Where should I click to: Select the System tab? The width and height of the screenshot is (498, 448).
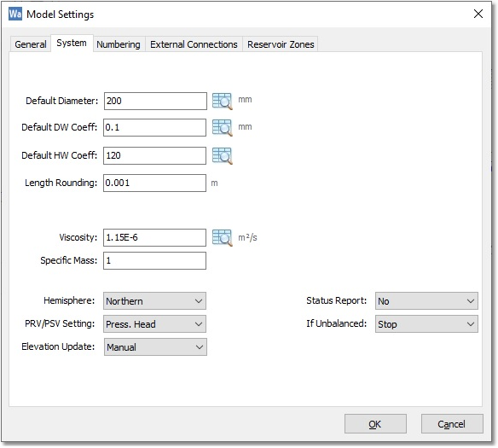(72, 43)
